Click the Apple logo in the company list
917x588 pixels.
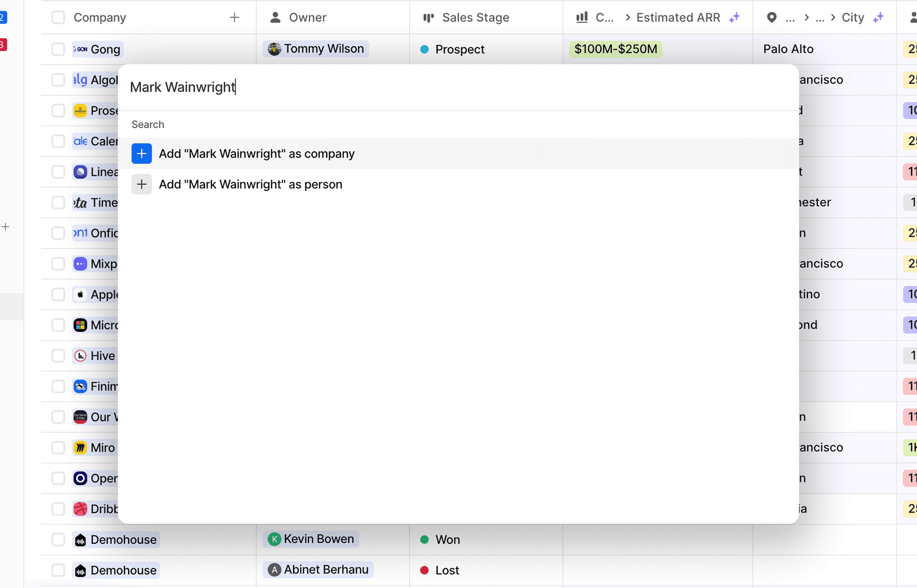pyautogui.click(x=80, y=294)
